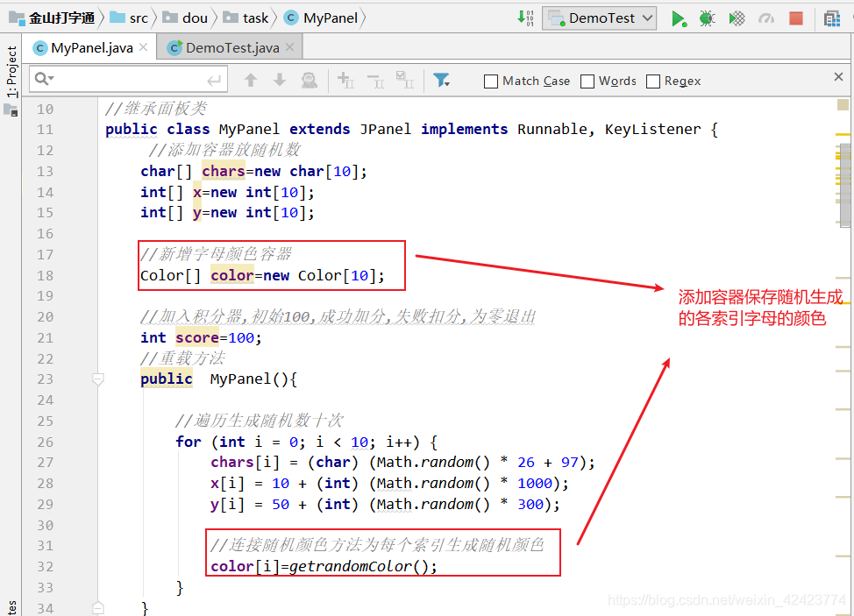This screenshot has width=854, height=616.
Task: Click fold end marker at line 34
Action: click(98, 608)
